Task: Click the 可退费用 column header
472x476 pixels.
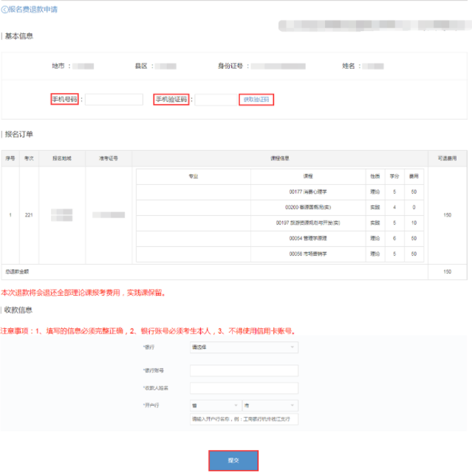Action: (x=447, y=158)
